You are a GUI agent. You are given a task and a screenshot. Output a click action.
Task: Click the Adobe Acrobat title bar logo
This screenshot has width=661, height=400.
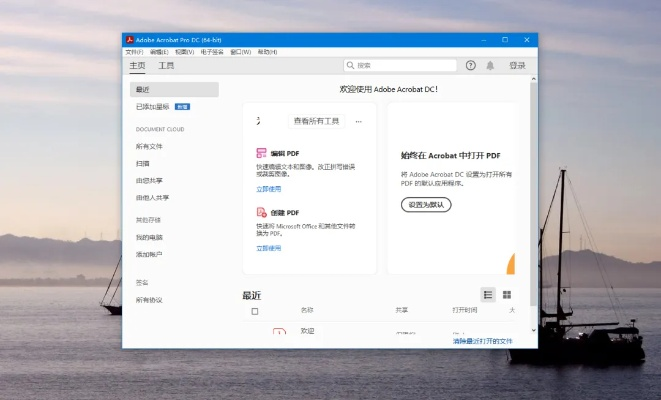pos(130,40)
